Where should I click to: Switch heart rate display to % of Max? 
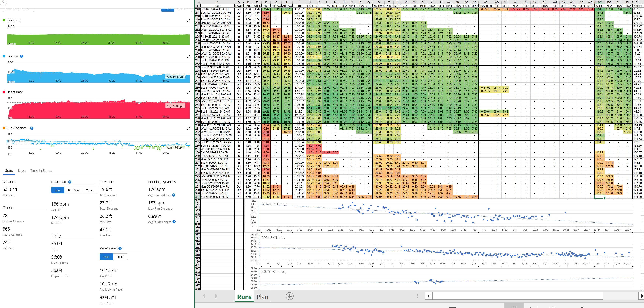tap(74, 190)
